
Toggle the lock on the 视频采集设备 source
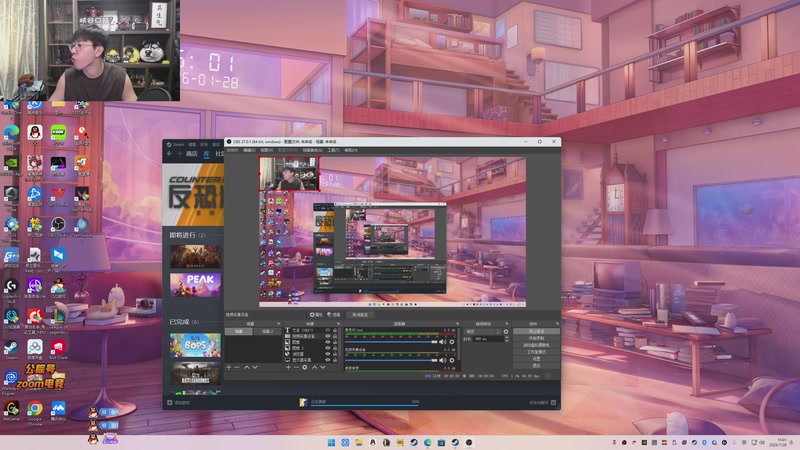coord(335,336)
